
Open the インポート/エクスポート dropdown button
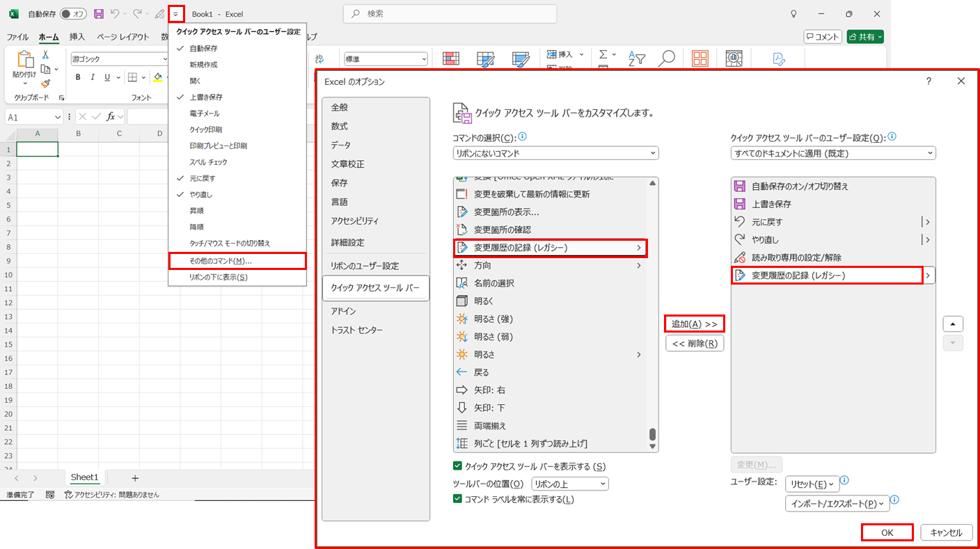click(x=837, y=504)
